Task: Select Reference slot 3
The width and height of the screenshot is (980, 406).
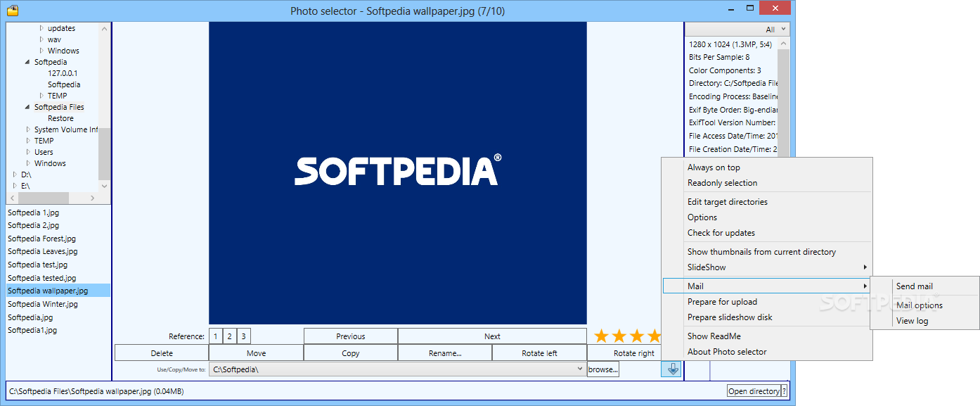Action: [243, 336]
